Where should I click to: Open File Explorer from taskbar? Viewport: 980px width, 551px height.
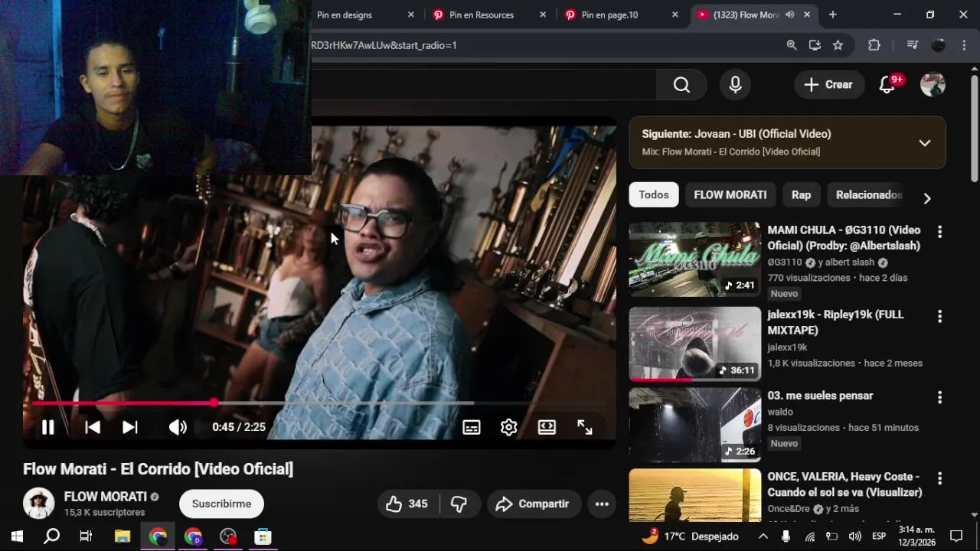[x=122, y=536]
